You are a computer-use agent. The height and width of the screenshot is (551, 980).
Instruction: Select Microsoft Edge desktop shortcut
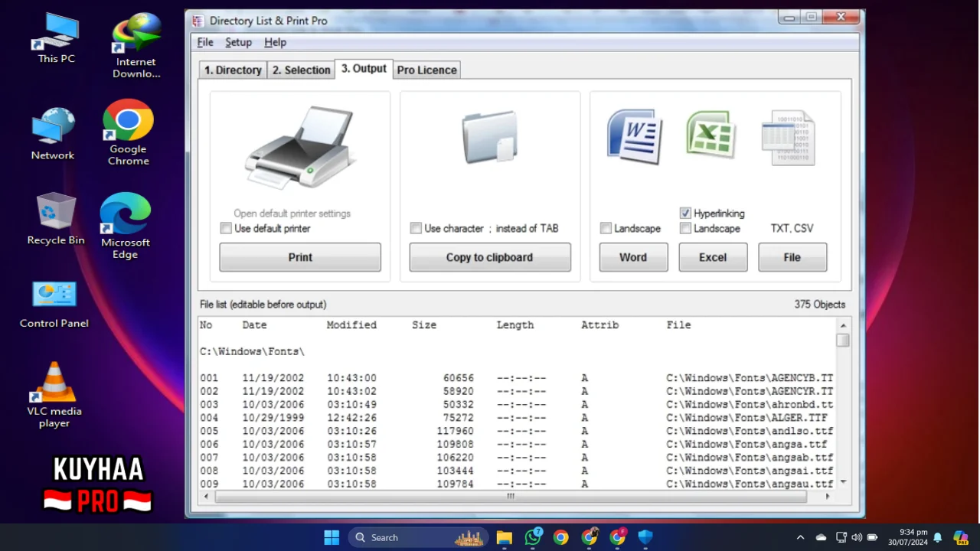126,226
